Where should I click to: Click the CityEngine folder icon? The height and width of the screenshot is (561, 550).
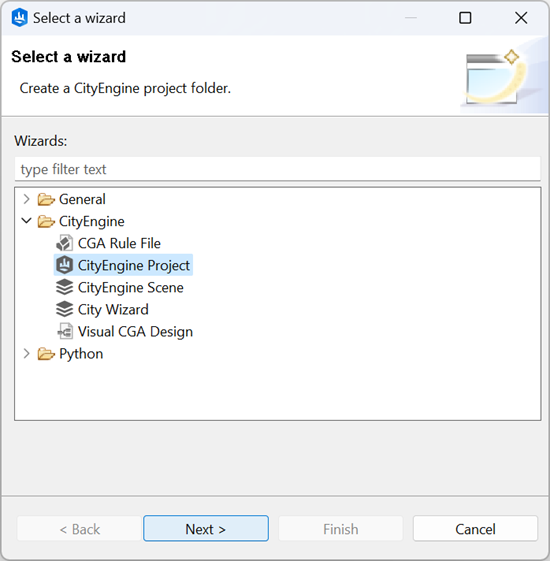(x=46, y=221)
